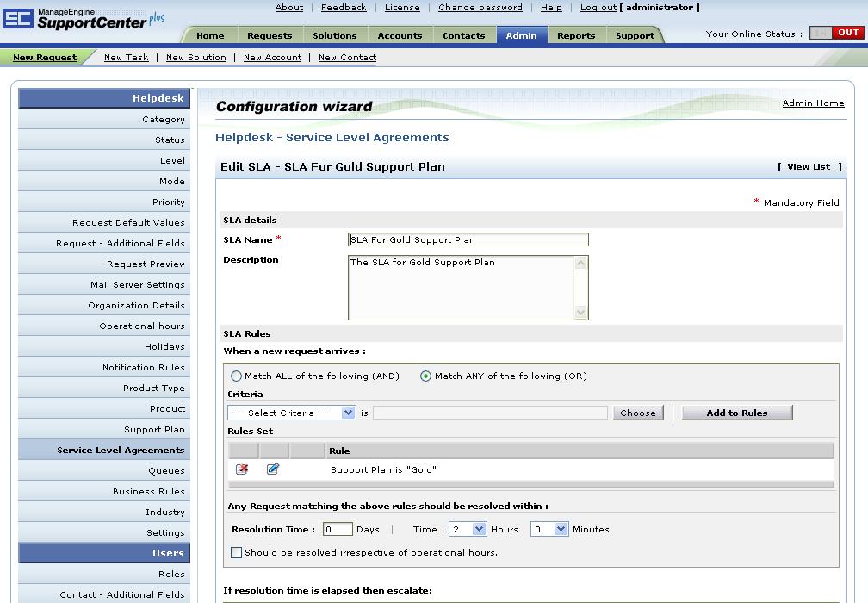
Task: Open Priority in Helpdesk sidebar
Action: tap(104, 202)
